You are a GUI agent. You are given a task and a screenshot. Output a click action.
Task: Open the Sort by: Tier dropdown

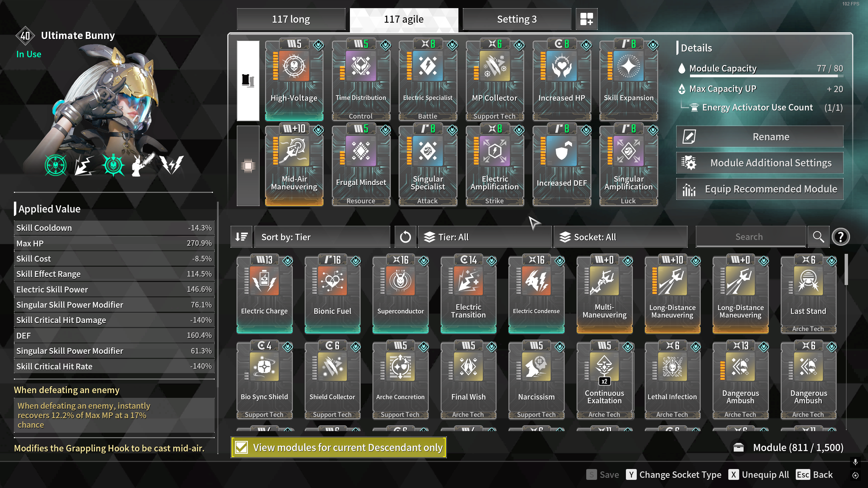coord(322,237)
